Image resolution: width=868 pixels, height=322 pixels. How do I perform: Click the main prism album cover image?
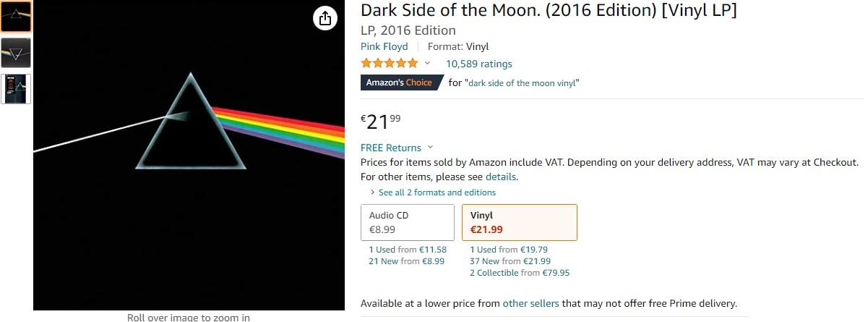189,156
